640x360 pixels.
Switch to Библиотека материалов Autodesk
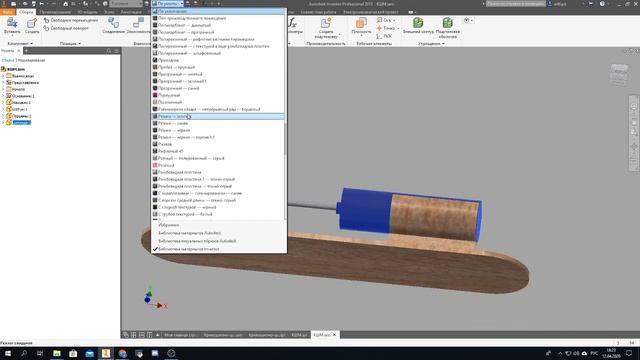click(x=189, y=233)
